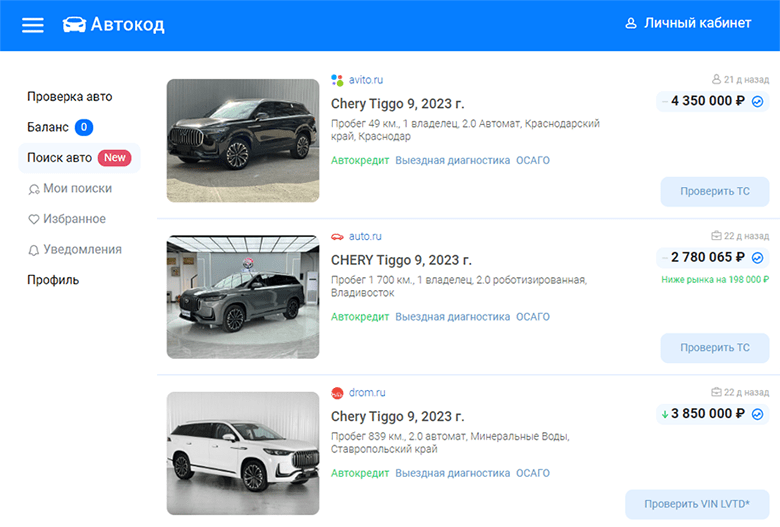This screenshot has width=780, height=527.
Task: Follow the drom.ru source link
Action: (x=367, y=393)
